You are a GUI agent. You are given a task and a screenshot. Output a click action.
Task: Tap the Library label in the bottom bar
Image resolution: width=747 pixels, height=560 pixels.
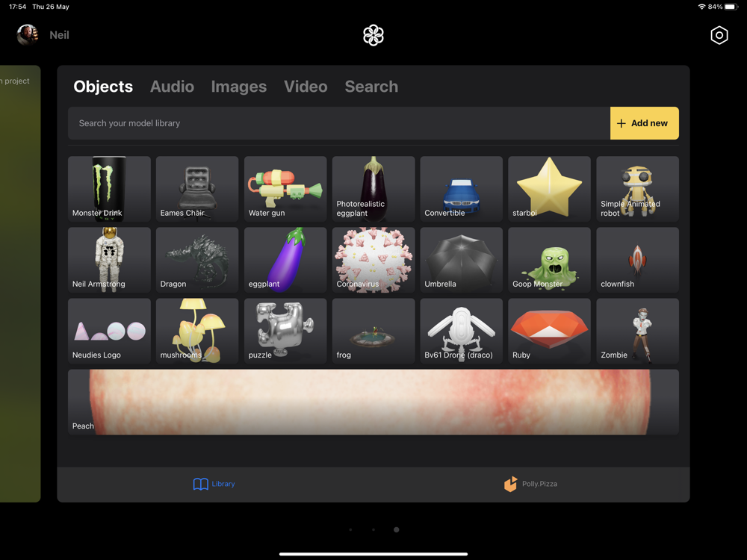click(223, 484)
